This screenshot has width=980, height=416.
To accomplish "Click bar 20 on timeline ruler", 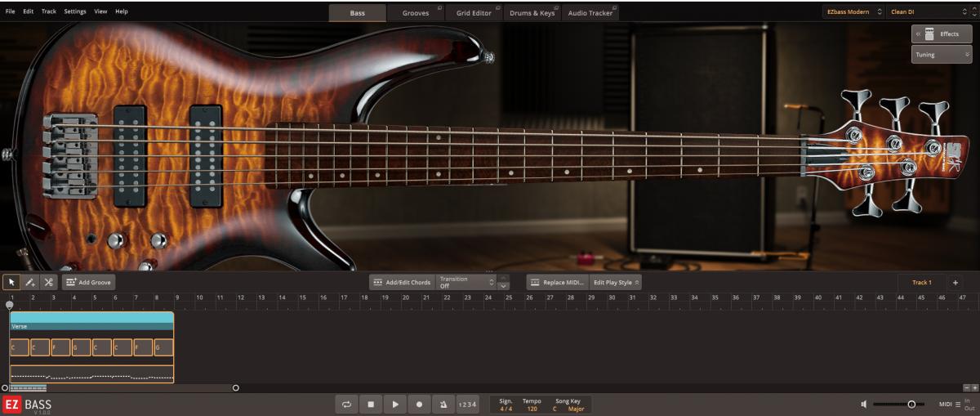I will pyautogui.click(x=408, y=298).
